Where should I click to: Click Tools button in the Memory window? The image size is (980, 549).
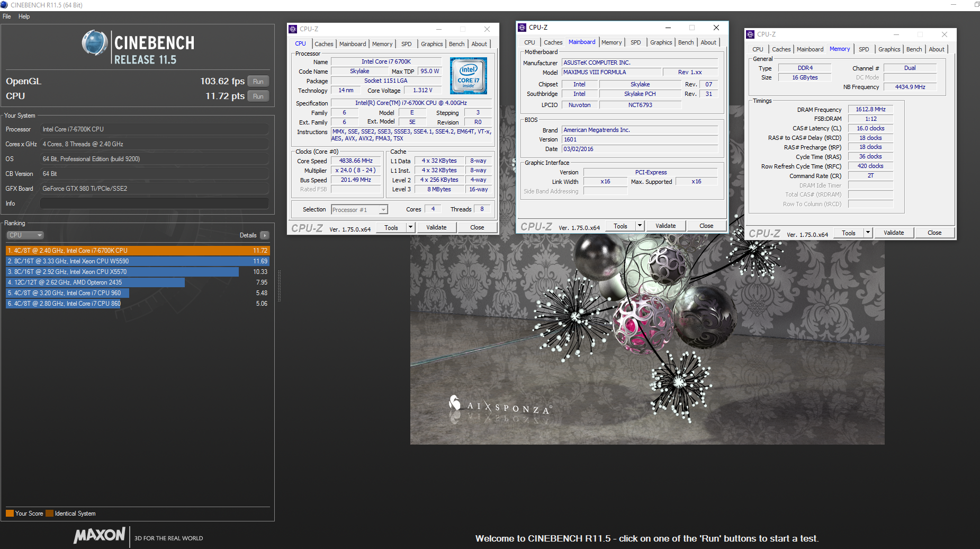click(849, 233)
